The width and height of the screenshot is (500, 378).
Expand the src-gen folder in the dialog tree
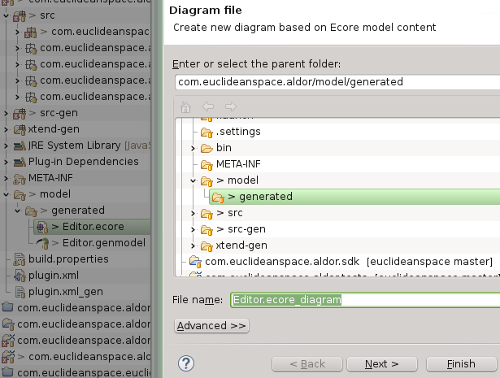[193, 229]
